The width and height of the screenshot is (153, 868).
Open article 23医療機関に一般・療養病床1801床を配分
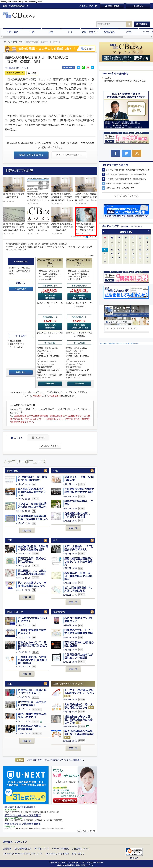tap(32, 478)
